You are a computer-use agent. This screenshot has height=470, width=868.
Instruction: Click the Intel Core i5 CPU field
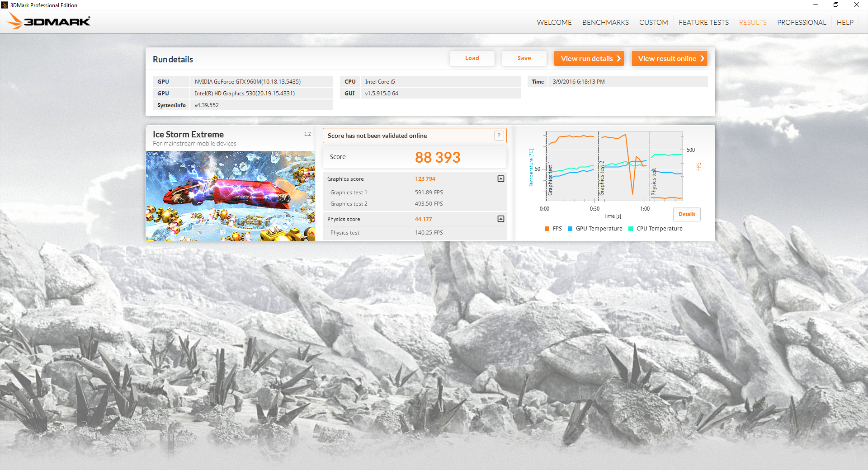click(x=441, y=82)
